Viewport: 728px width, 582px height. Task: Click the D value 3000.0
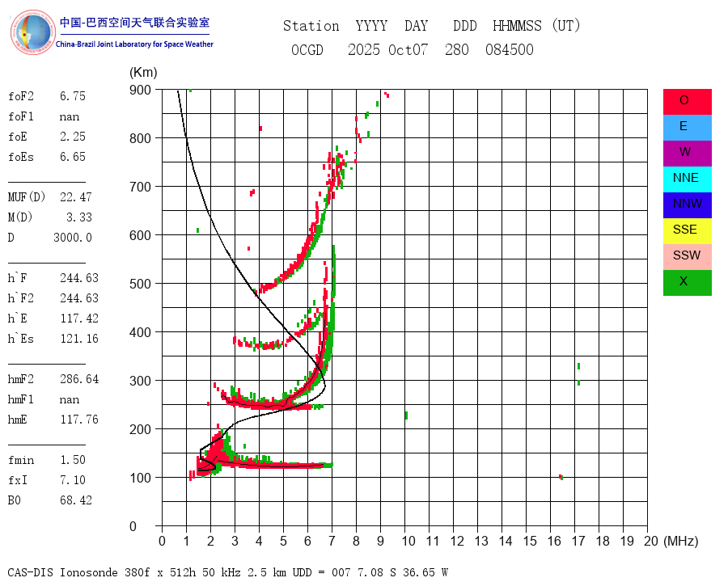coord(73,238)
